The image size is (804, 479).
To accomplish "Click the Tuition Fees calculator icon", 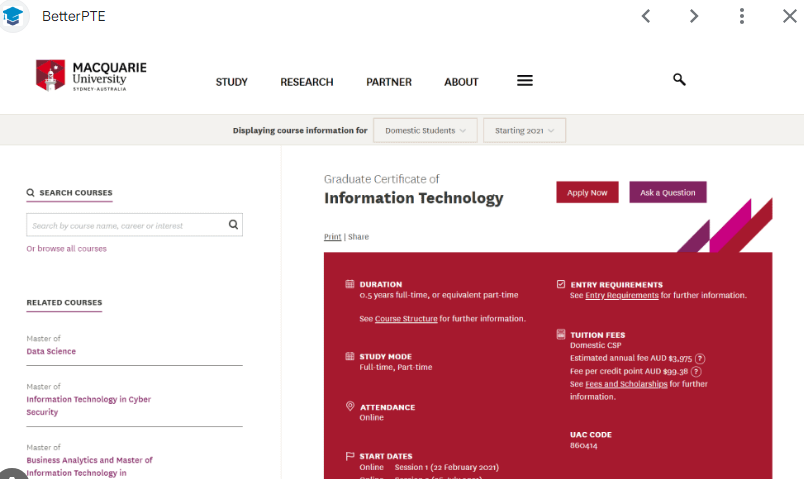I will [561, 334].
